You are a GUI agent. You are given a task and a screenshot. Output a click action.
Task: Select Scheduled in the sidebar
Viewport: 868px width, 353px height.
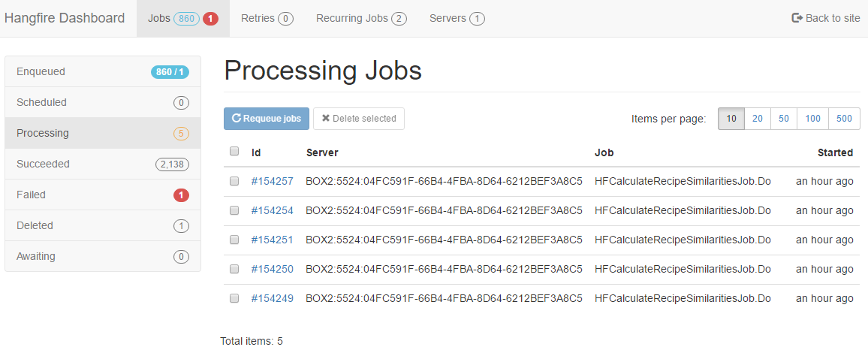[103, 102]
